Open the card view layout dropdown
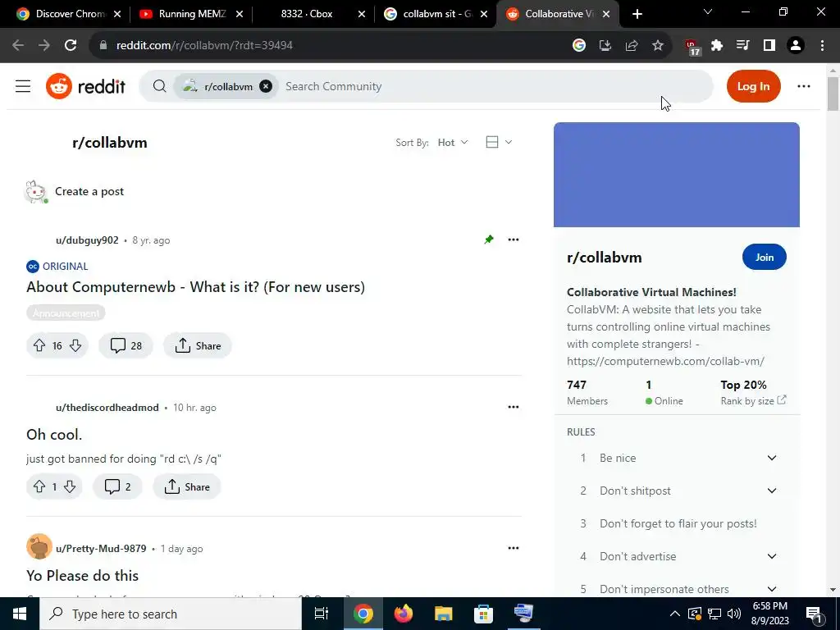The image size is (840, 630). click(x=499, y=142)
